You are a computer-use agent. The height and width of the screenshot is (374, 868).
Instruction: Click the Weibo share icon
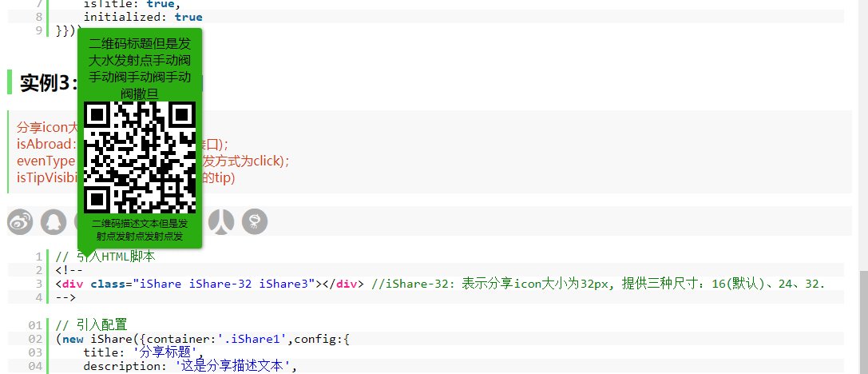pos(20,221)
